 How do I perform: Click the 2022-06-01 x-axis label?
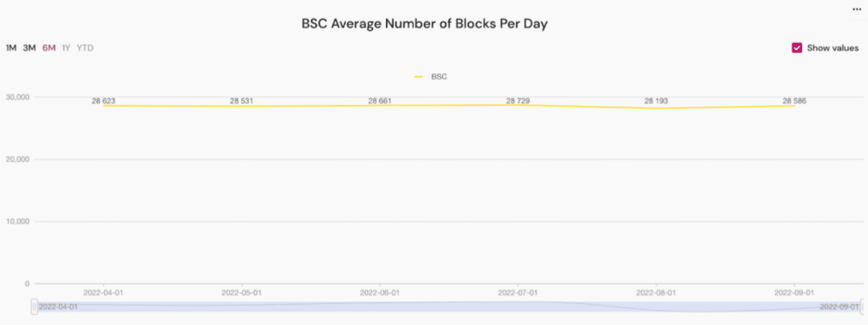pos(380,292)
